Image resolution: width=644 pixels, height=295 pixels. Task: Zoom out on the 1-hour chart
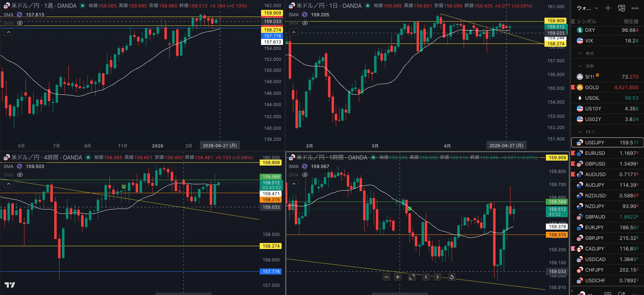point(386,277)
